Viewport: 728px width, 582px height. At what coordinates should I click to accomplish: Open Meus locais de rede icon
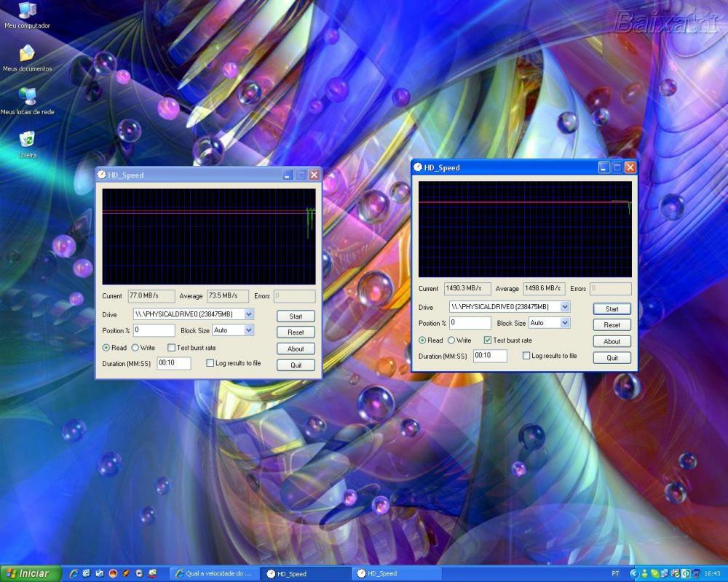coord(27,97)
